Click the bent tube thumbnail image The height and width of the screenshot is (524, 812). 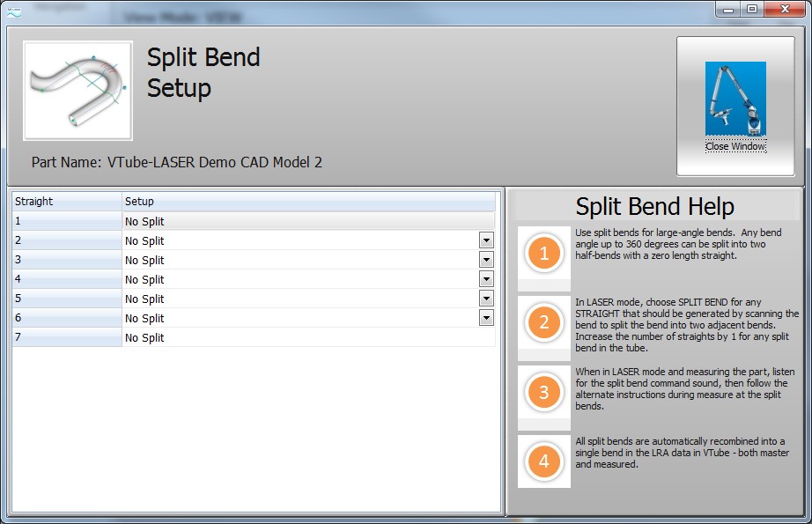coord(78,91)
